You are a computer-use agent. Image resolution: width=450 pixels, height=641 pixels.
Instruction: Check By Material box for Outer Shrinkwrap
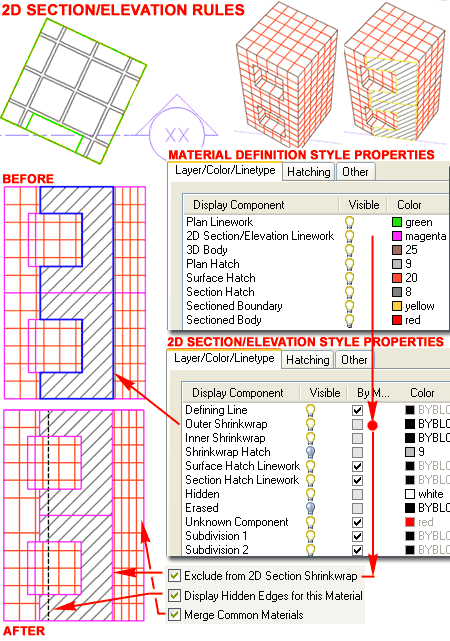point(358,424)
